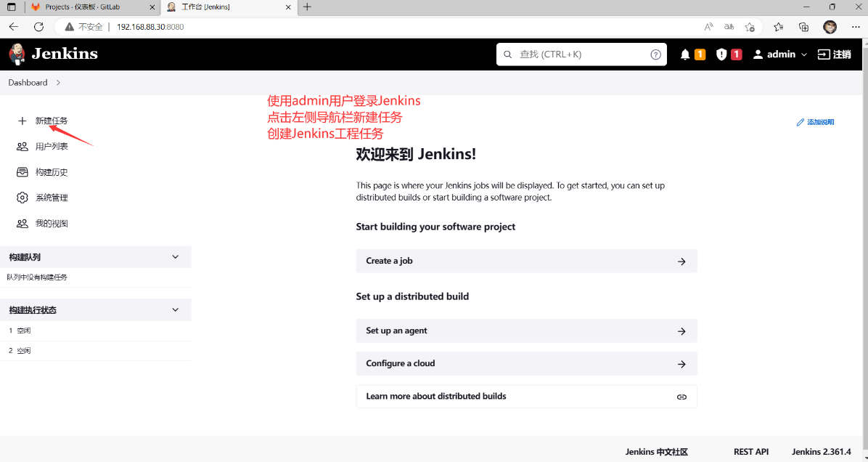868x462 pixels.
Task: Click the gear icon for 系统管理
Action: (x=22, y=198)
